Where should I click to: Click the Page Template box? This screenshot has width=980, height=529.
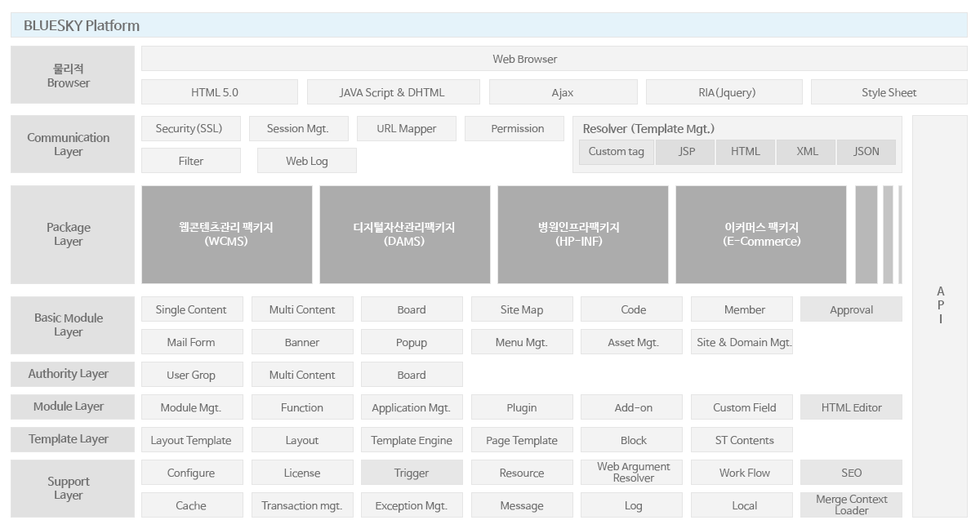click(x=522, y=440)
